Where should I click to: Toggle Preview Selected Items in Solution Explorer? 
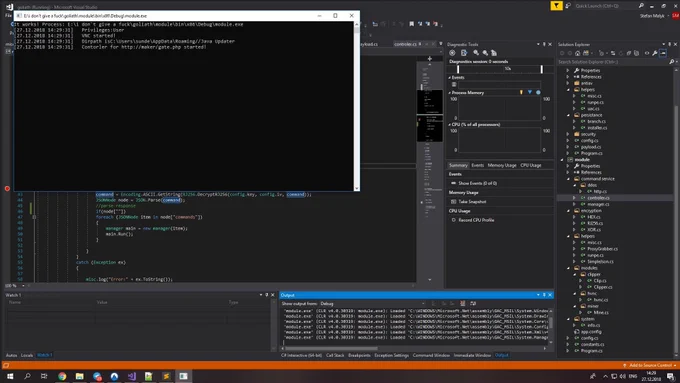point(663,53)
